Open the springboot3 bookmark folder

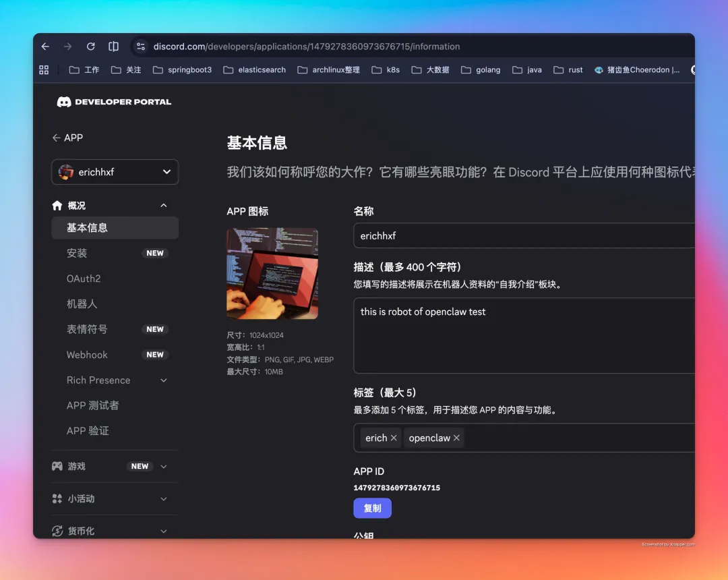tap(182, 69)
